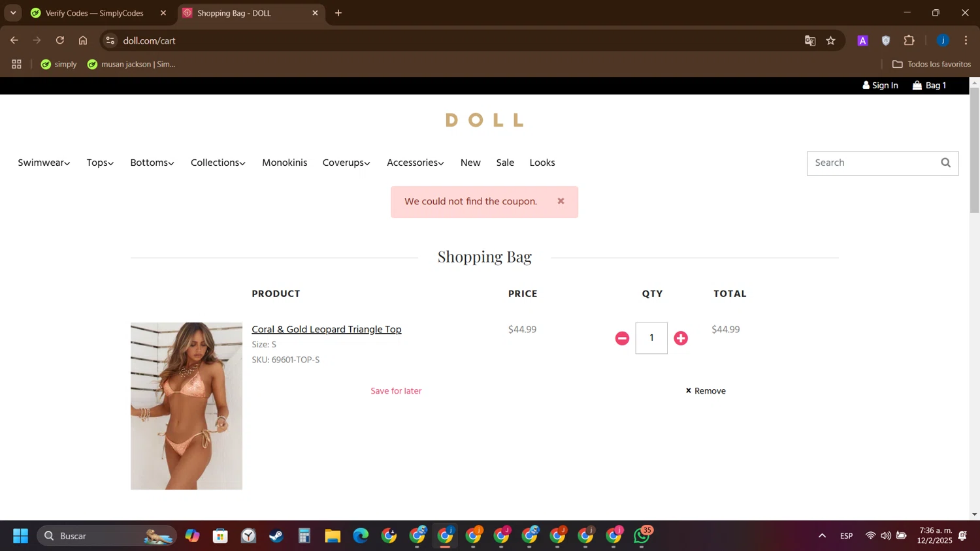Open the Extensions puzzle menu
Image resolution: width=980 pixels, height=551 pixels.
click(x=909, y=40)
